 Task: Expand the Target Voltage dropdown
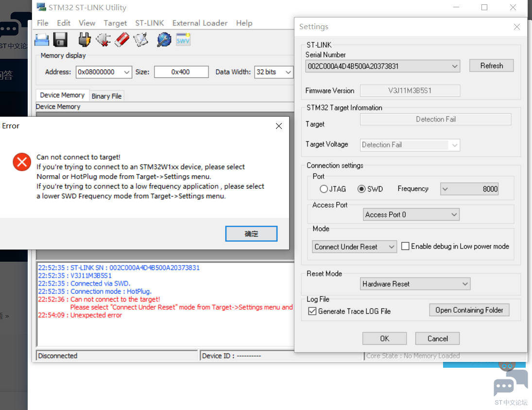(x=455, y=145)
